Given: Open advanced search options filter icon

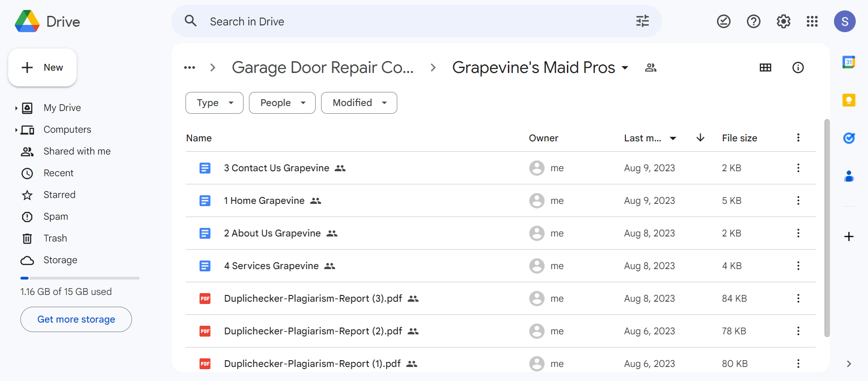Looking at the screenshot, I should click(x=642, y=21).
